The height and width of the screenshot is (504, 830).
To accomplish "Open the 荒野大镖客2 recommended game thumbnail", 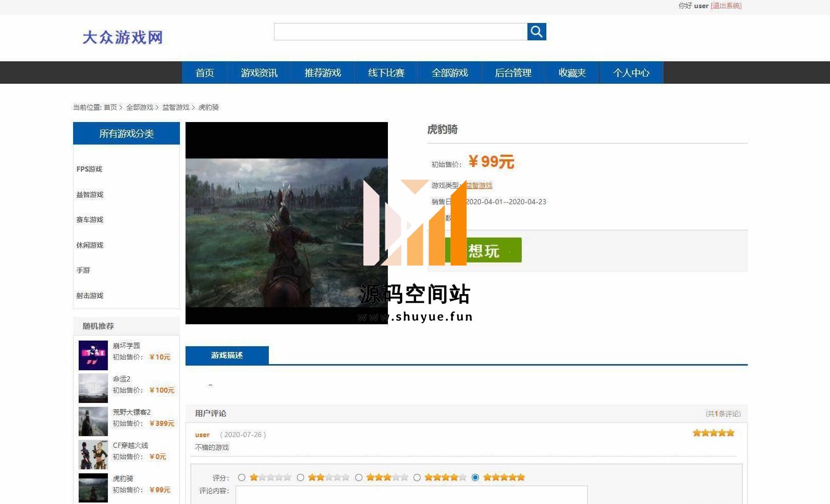I will (93, 421).
